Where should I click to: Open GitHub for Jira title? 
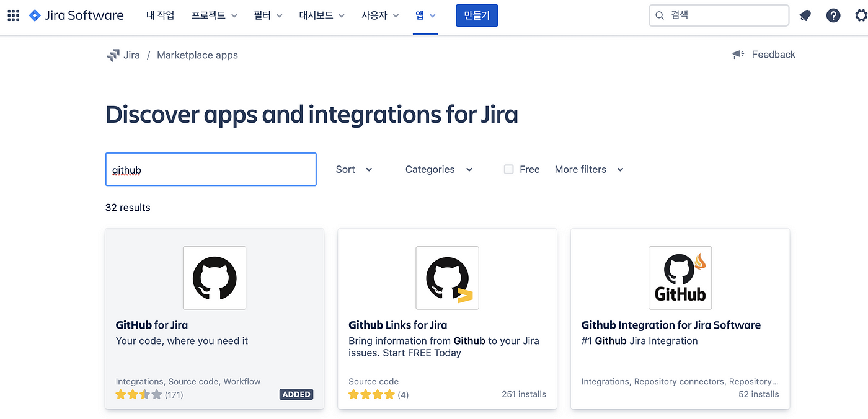tap(152, 325)
